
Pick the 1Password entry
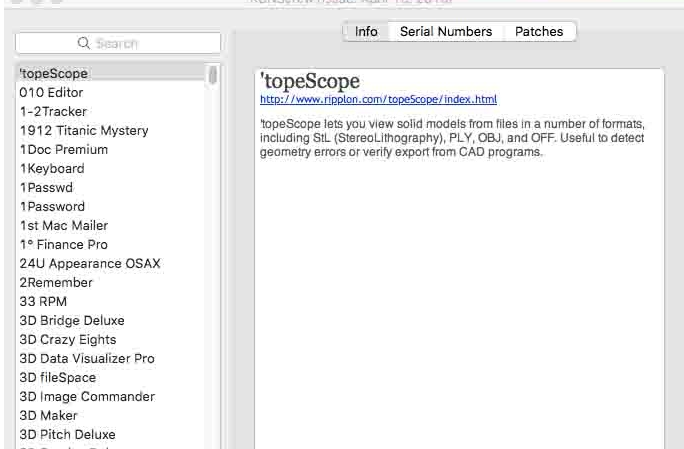click(111, 206)
